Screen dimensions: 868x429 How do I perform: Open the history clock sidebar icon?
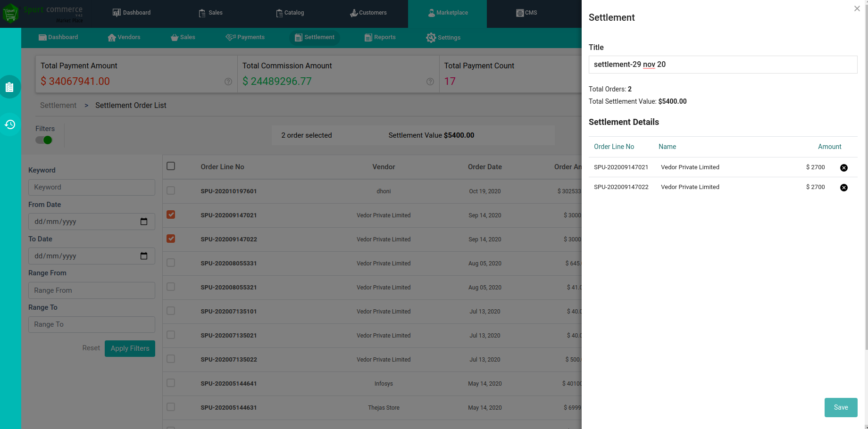[9, 124]
